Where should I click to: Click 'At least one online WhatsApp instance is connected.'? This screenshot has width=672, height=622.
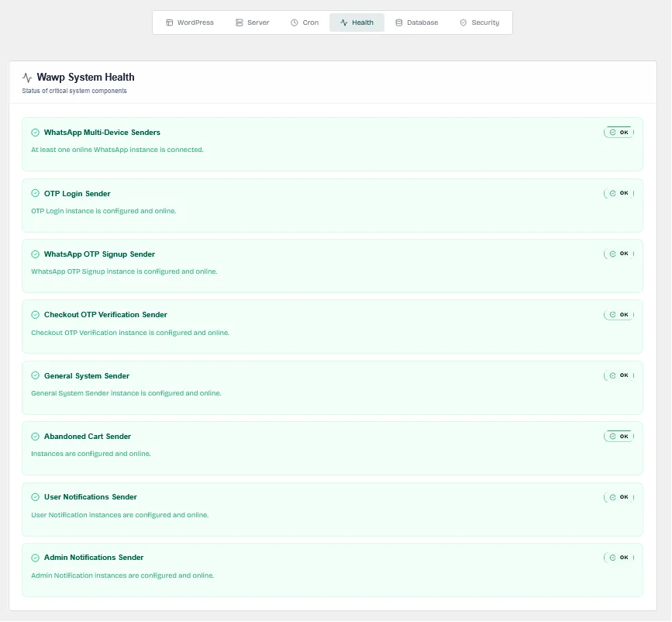pyautogui.click(x=118, y=150)
